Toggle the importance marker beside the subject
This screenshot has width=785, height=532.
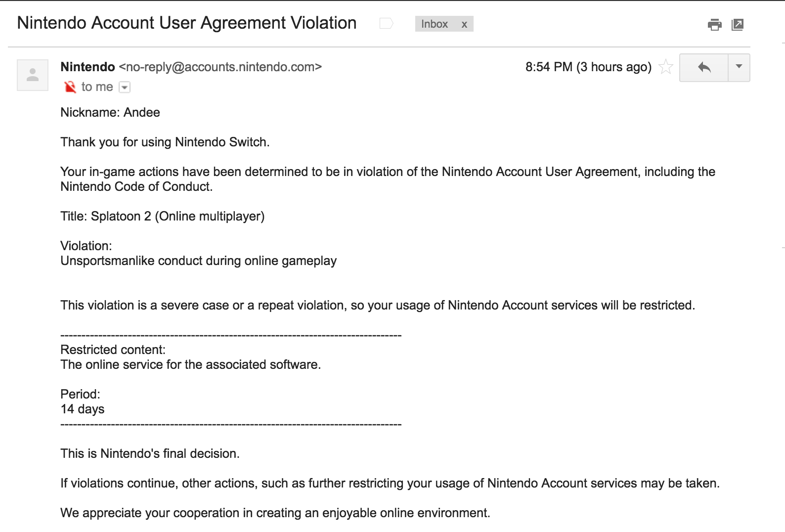[386, 23]
